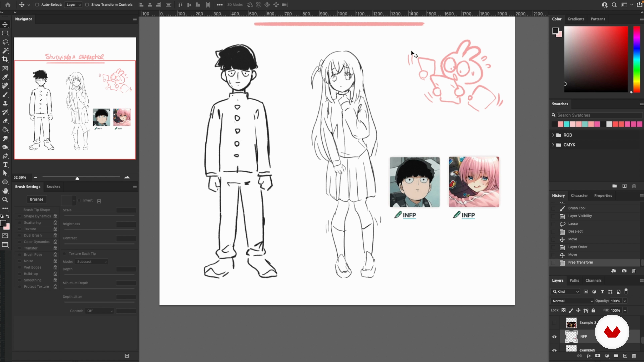Delete current history state with trash icon

[x=633, y=271]
